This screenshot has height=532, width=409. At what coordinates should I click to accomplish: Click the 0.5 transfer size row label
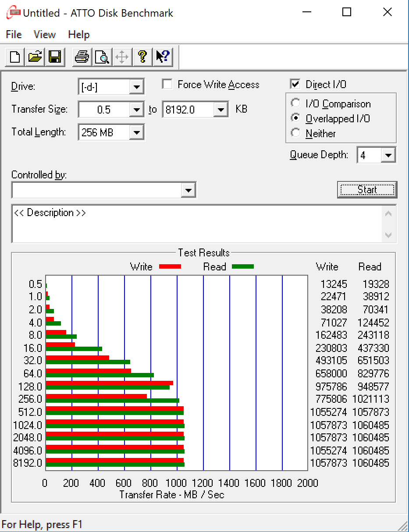tap(36, 284)
